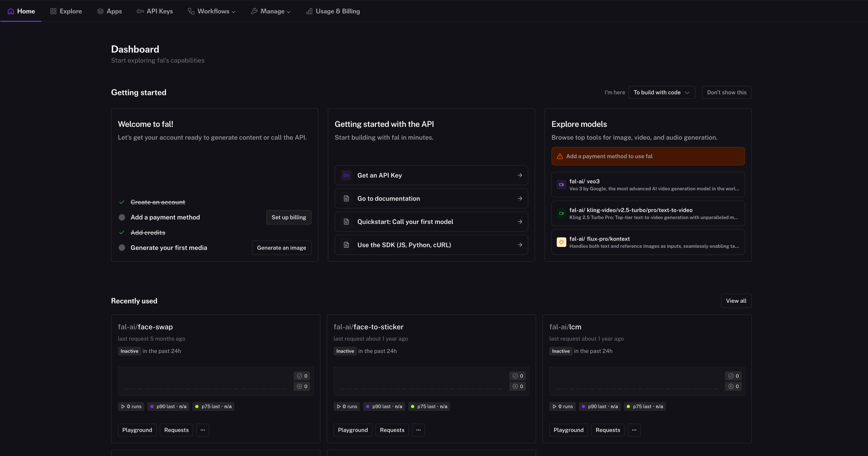The height and width of the screenshot is (456, 868).
Task: Open the fal-ai/lcm card title
Action: coord(565,327)
